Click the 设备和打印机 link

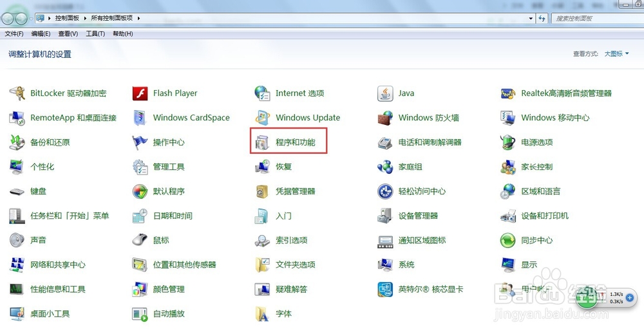[545, 216]
